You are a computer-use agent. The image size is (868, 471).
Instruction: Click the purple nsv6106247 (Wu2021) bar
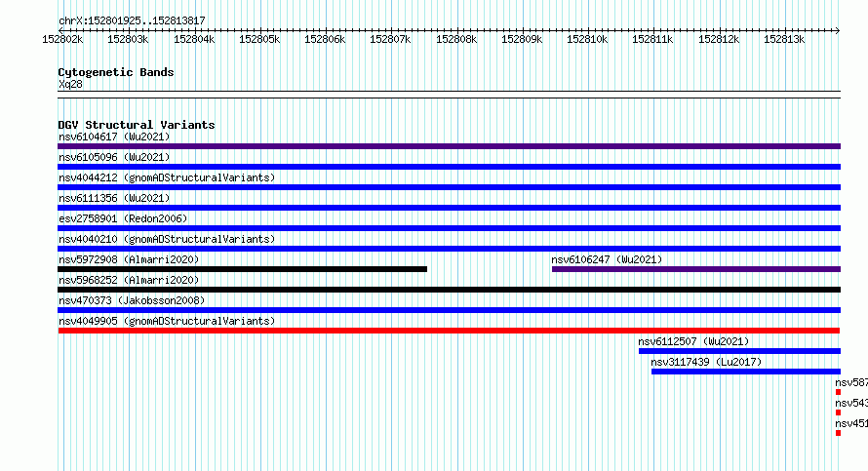pyautogui.click(x=696, y=269)
